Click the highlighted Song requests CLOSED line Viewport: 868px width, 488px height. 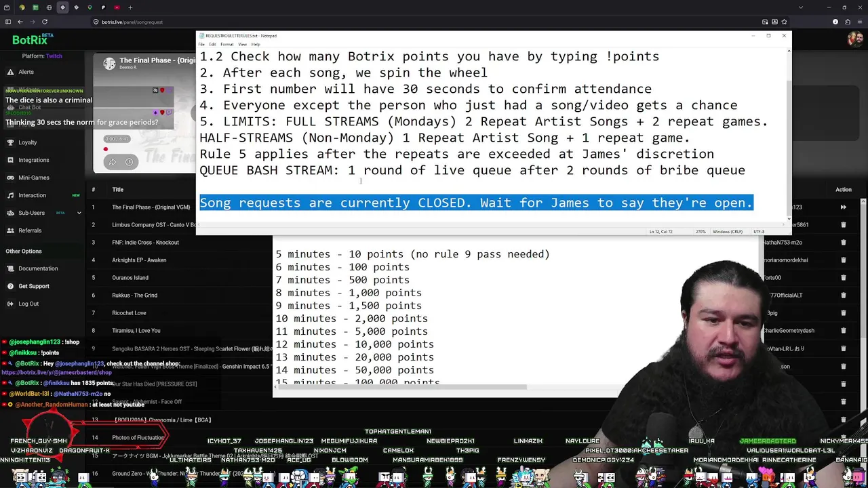pyautogui.click(x=476, y=203)
